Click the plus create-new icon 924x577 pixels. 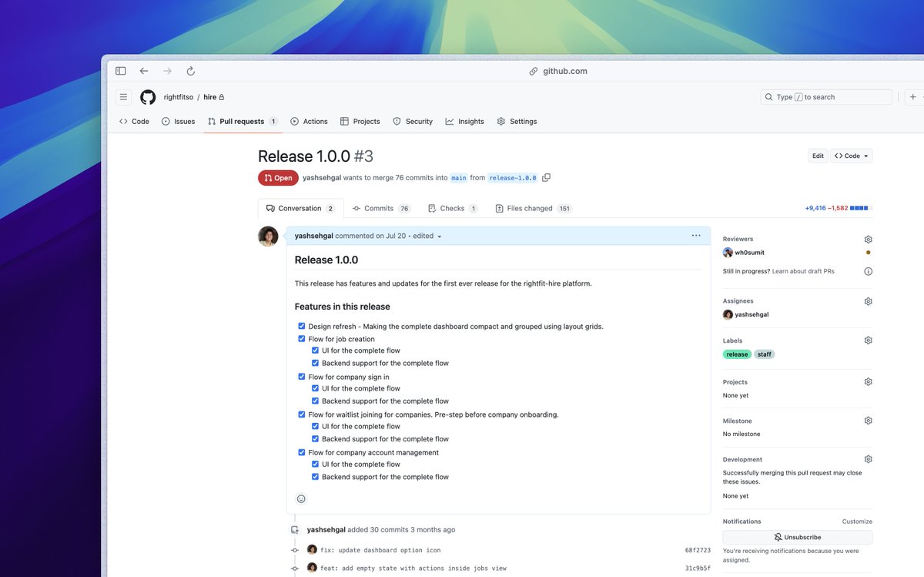[913, 97]
